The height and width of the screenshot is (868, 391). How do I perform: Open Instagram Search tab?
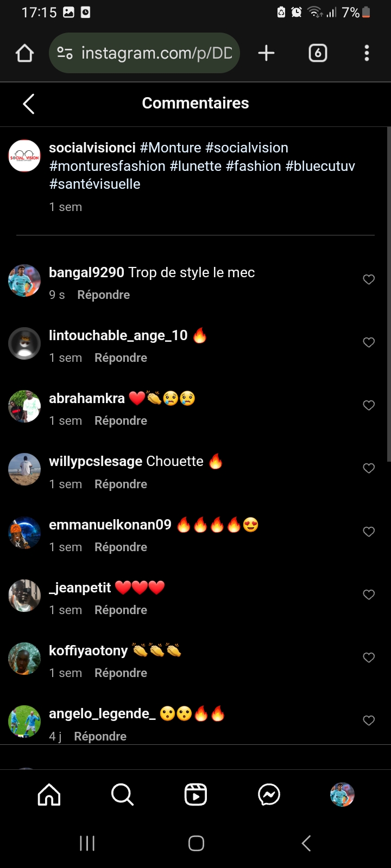tap(122, 795)
